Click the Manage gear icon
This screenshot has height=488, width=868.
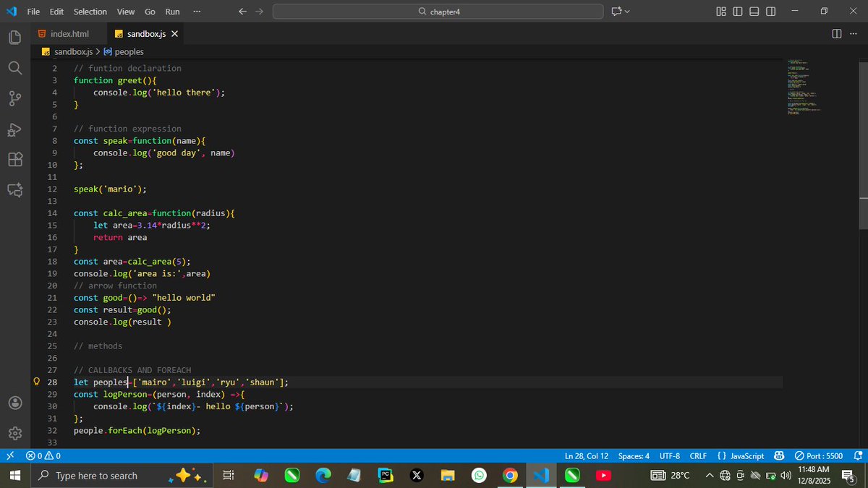coord(14,433)
